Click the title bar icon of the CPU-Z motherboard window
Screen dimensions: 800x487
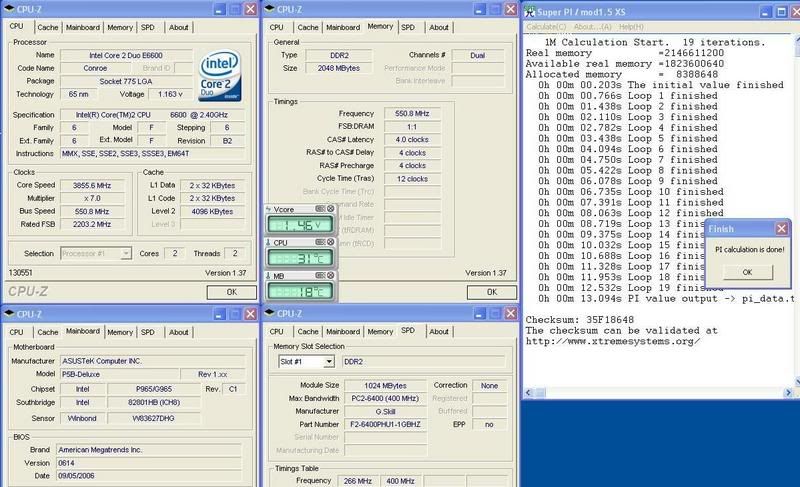9,314
